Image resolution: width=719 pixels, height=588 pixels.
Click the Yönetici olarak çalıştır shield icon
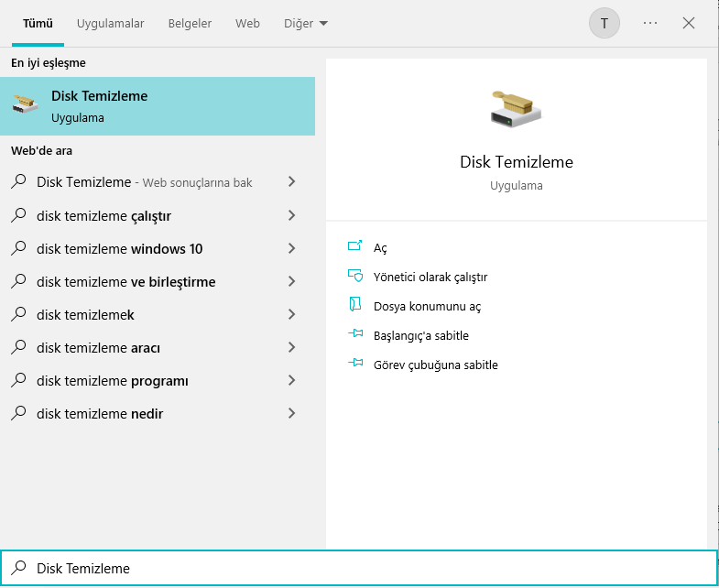click(355, 277)
